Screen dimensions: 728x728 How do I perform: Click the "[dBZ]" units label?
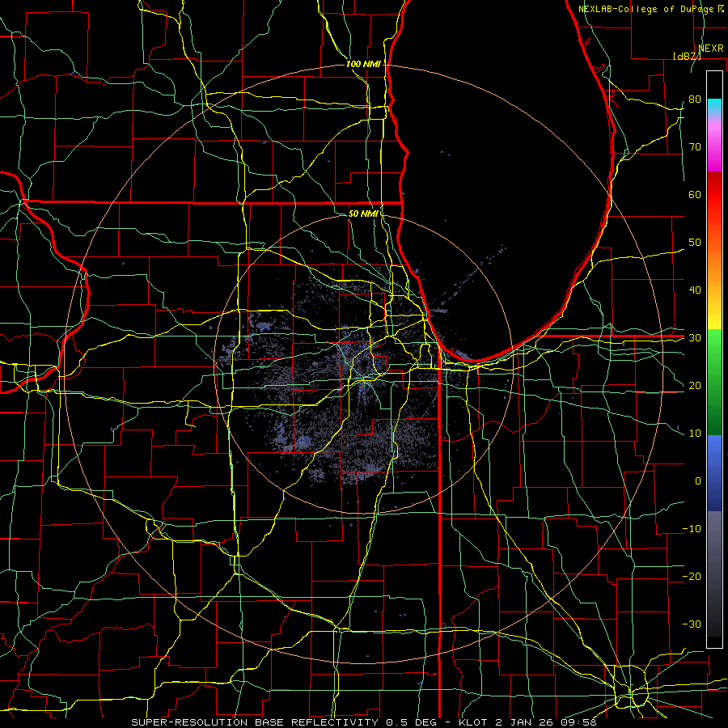[x=687, y=56]
